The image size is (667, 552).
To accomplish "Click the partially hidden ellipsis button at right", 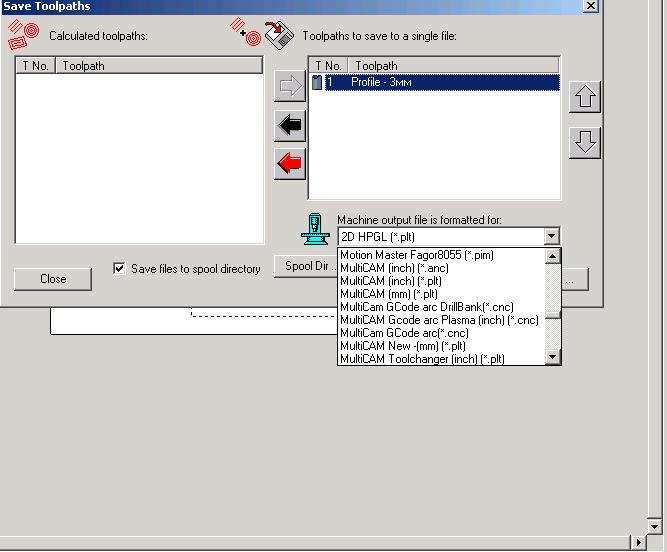I will click(x=575, y=279).
